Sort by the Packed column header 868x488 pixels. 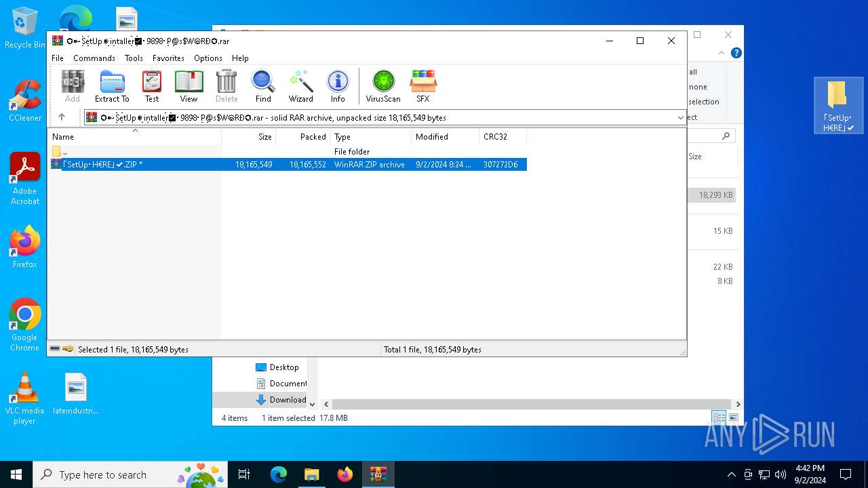(303, 136)
